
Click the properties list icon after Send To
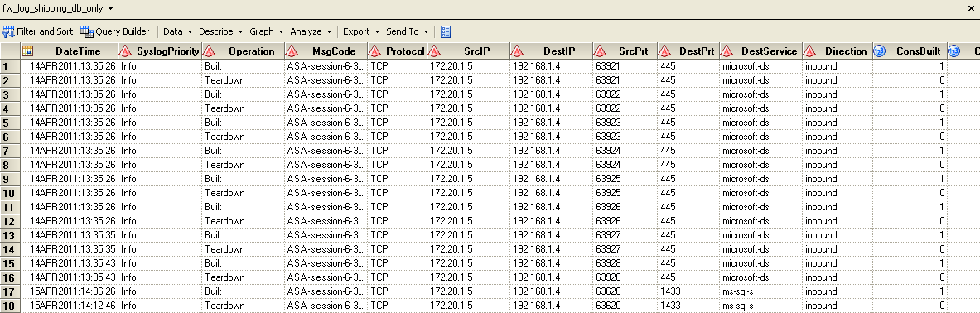pyautogui.click(x=446, y=31)
